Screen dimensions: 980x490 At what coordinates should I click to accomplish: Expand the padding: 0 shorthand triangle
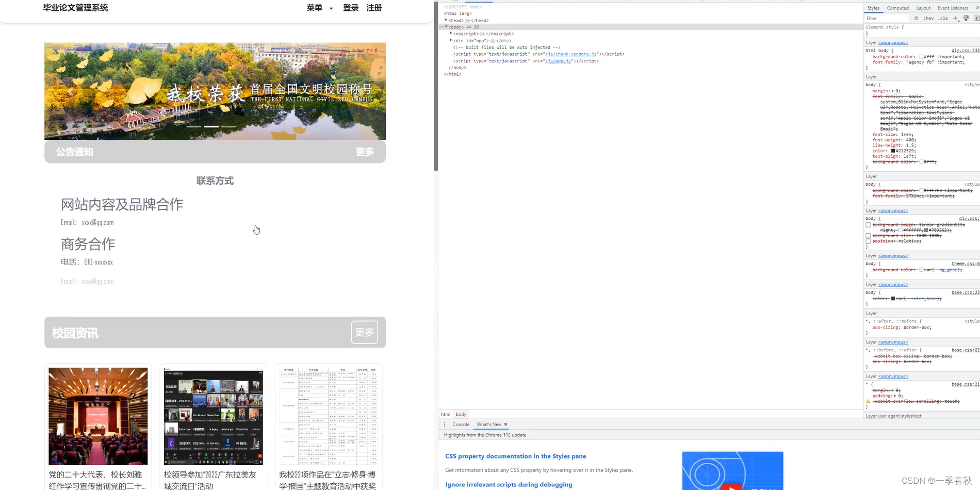[895, 396]
